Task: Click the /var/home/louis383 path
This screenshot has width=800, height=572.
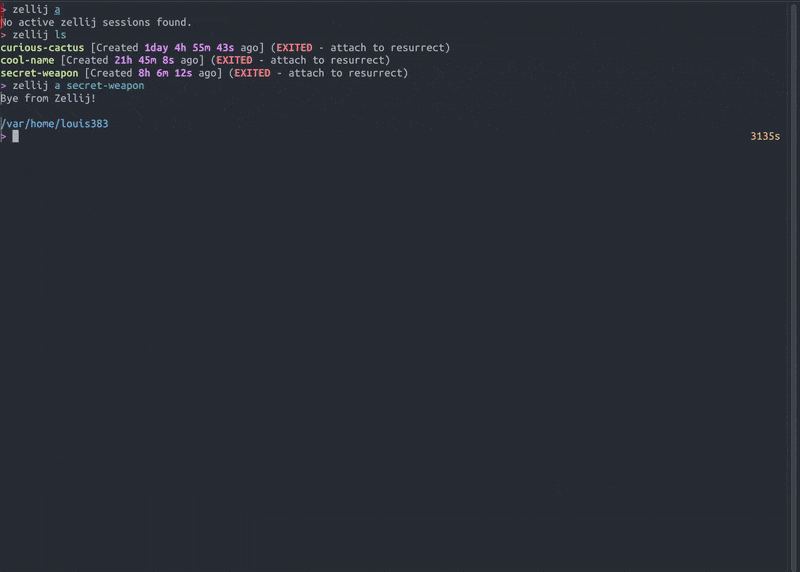Action: pyautogui.click(x=55, y=123)
